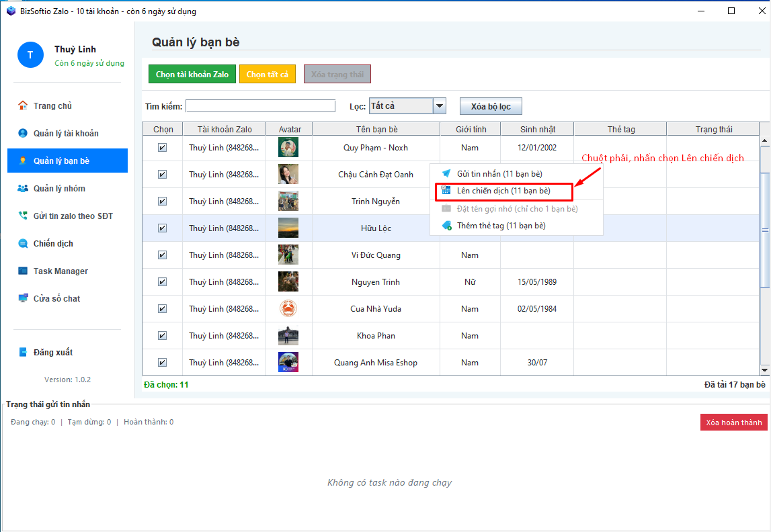Choose Thêm thẻ tag context menu item
This screenshot has height=532, width=771.
[x=501, y=226]
